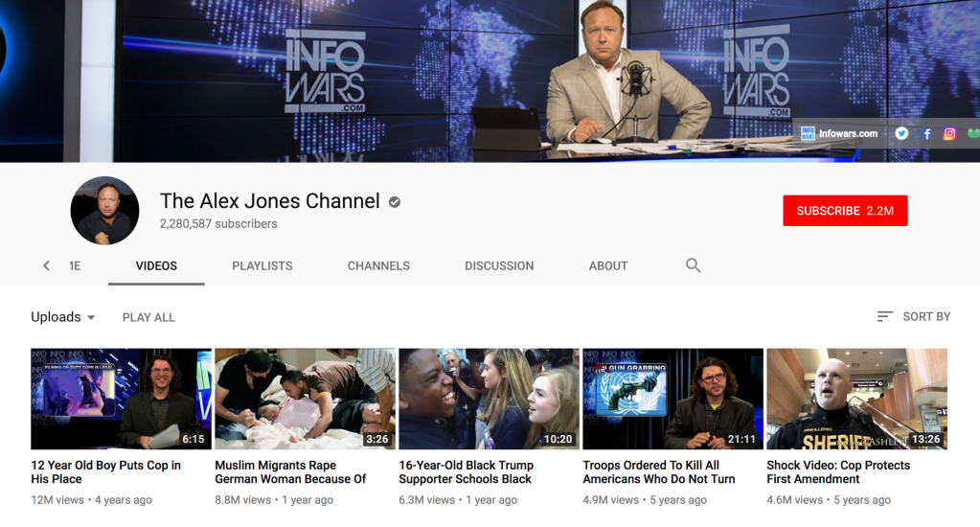Open title 'Muslim Migrants Rape German Woman'
The image size is (980, 527).
tap(290, 472)
